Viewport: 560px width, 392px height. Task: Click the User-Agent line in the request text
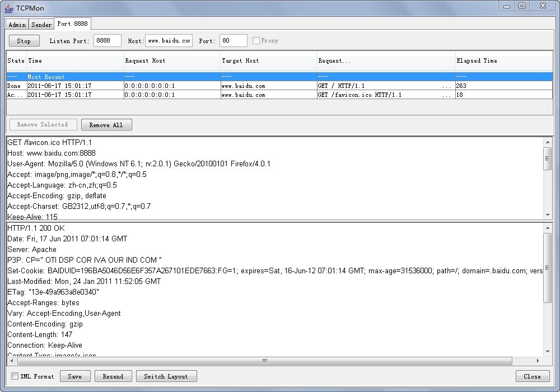tap(139, 164)
